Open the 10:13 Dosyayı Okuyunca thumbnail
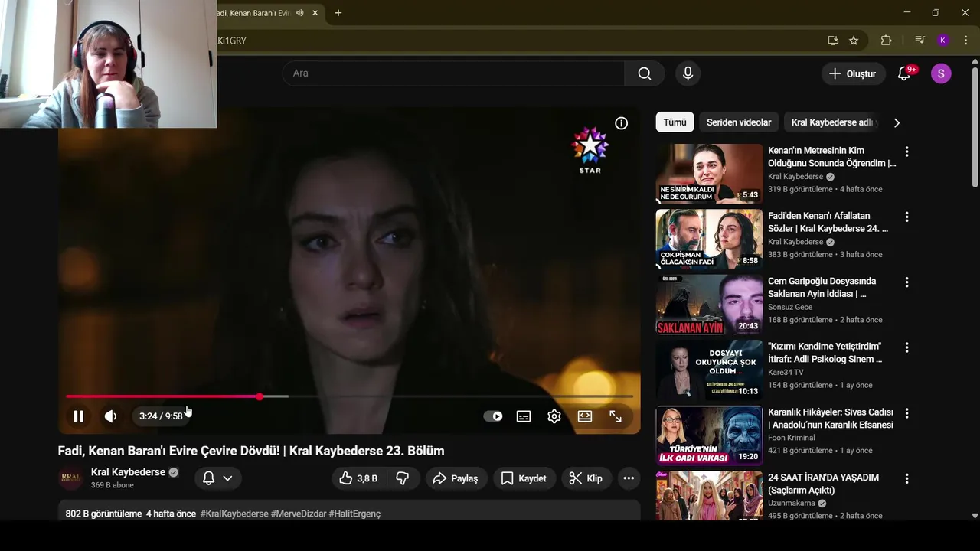The height and width of the screenshot is (551, 980). click(x=709, y=370)
